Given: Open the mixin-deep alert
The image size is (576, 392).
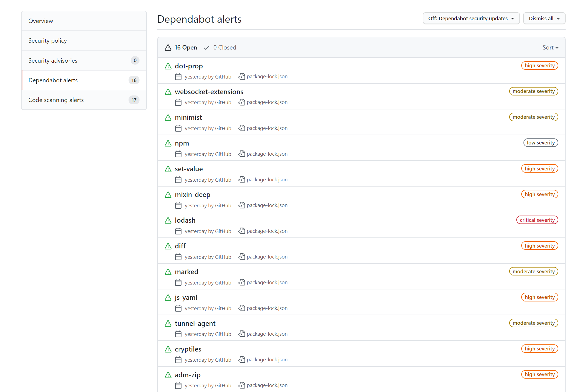Looking at the screenshot, I should pos(193,195).
